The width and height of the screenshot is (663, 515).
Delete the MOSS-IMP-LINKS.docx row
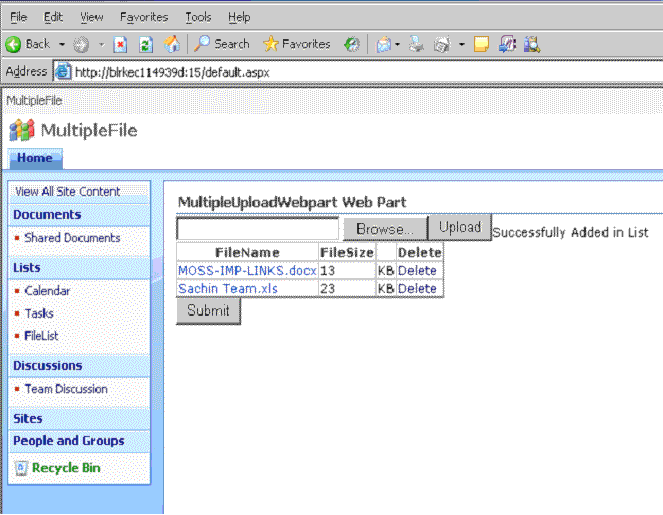pyautogui.click(x=417, y=271)
